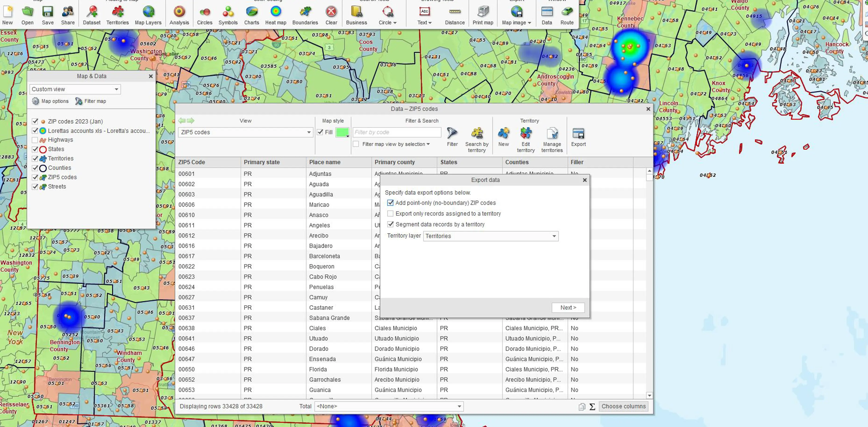Open the ZIP5 codes view dropdown
868x427 pixels.
coord(246,132)
